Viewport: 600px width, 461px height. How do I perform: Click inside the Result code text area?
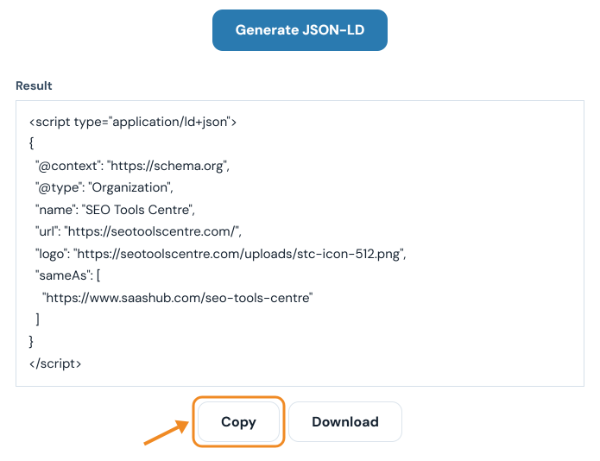[300, 243]
